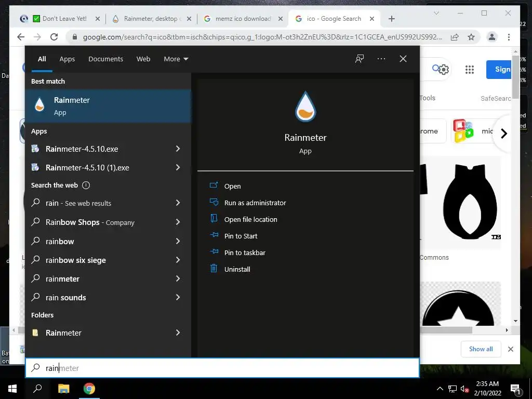
Task: Close the ico - Google Search tab
Action: point(372,19)
